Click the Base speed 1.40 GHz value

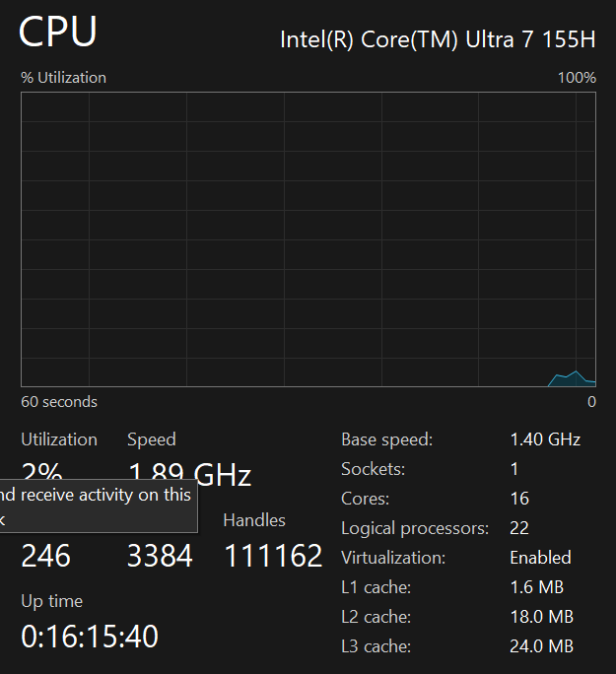[x=545, y=439]
